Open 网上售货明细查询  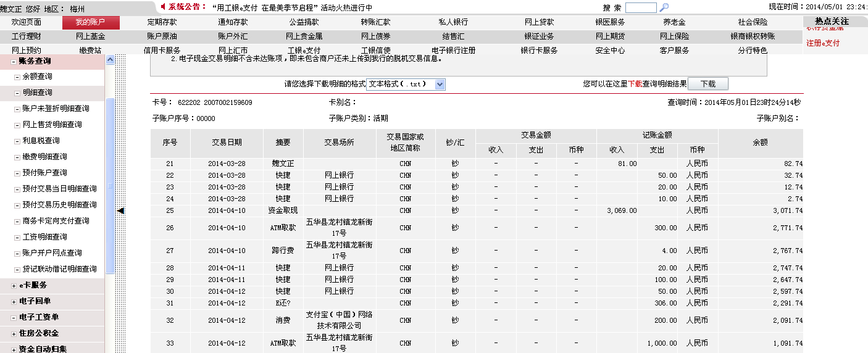click(x=52, y=125)
